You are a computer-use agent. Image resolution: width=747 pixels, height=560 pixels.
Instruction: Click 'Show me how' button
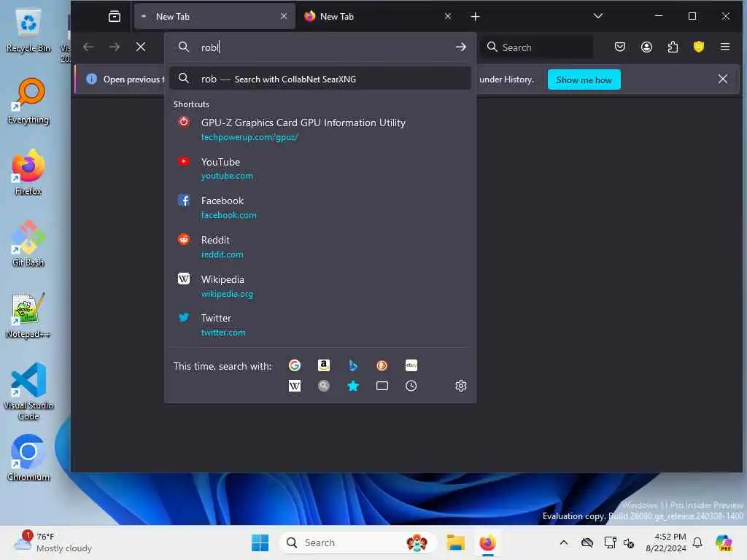point(584,79)
